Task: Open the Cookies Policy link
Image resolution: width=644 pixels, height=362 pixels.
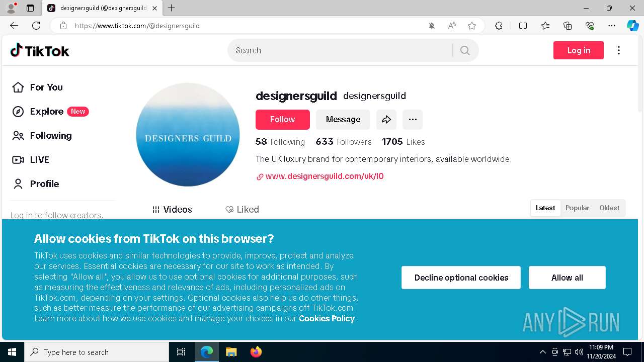Action: (x=327, y=318)
